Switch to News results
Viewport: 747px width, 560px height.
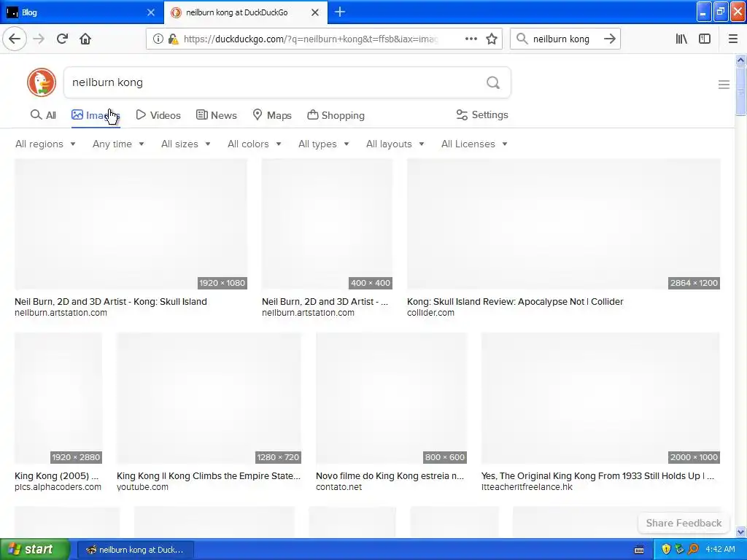[216, 115]
